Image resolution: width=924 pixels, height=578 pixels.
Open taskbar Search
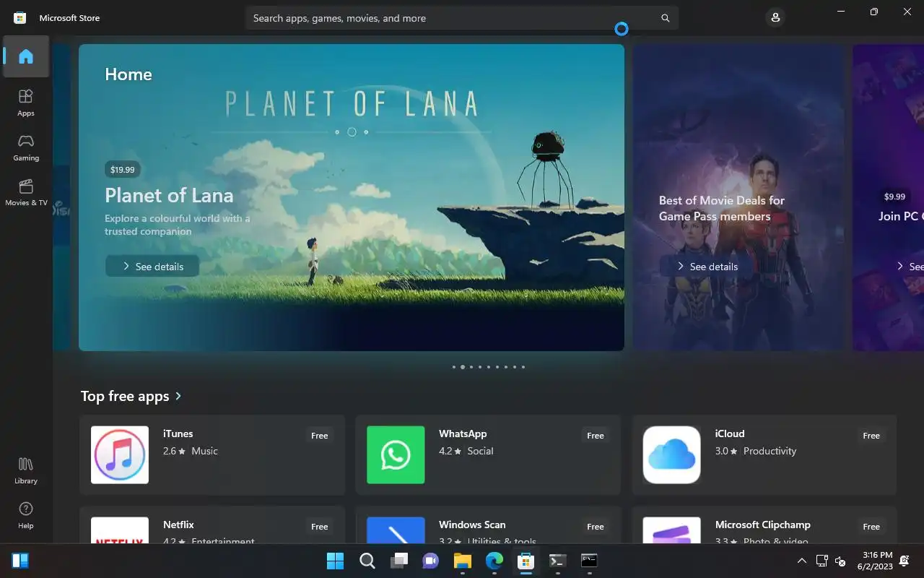[x=367, y=561]
